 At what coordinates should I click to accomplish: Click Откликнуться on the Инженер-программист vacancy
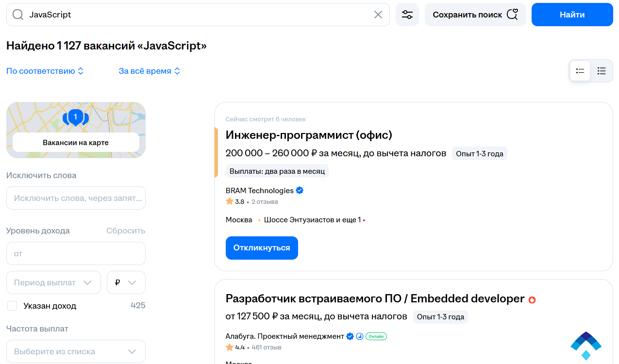click(x=262, y=248)
